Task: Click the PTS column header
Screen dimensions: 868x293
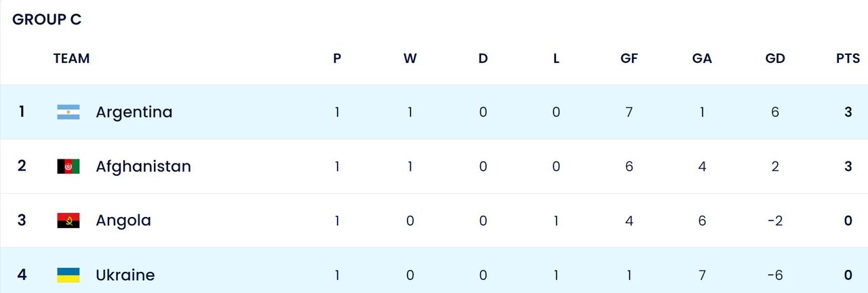Action: tap(848, 58)
